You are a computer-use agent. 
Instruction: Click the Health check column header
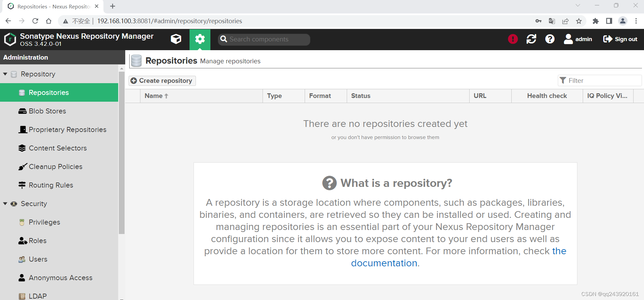coord(547,96)
